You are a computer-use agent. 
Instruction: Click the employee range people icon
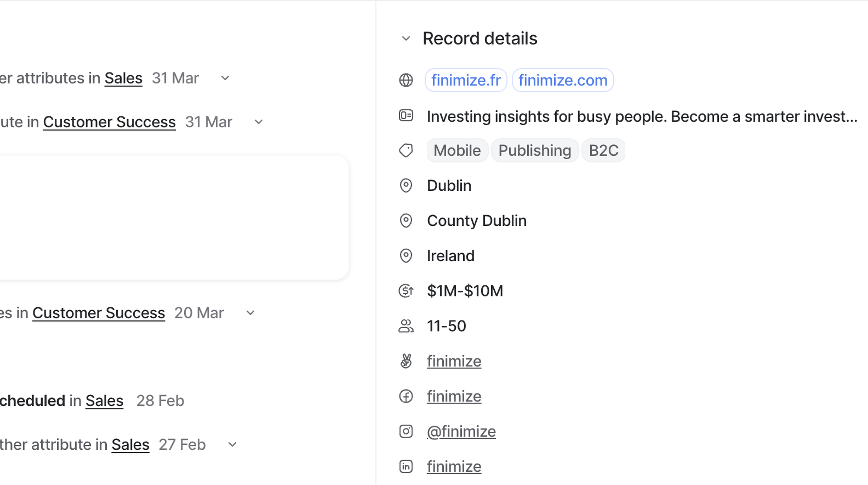tap(406, 326)
